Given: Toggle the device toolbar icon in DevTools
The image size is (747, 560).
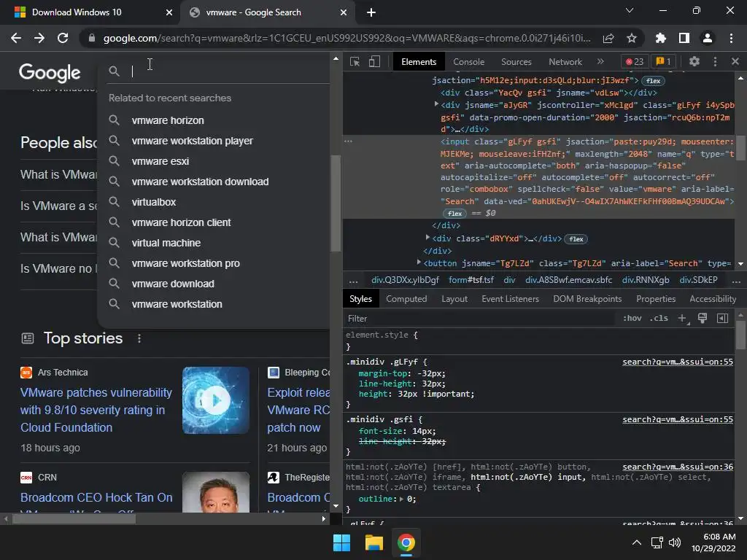Looking at the screenshot, I should [x=374, y=62].
